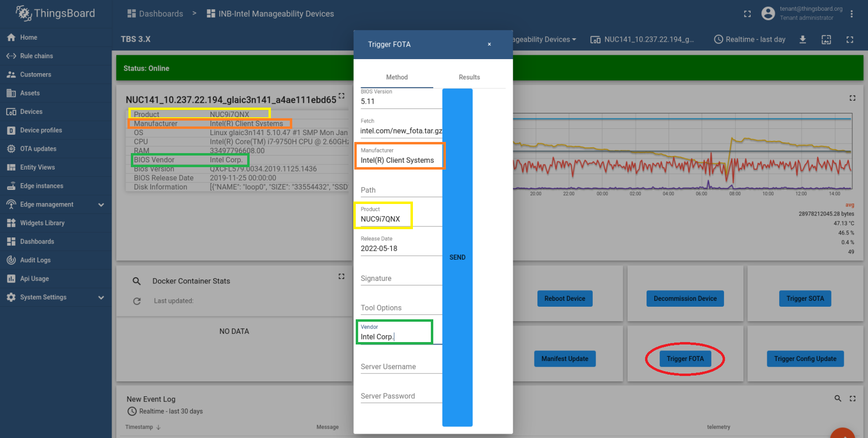Viewport: 868px width, 438px height.
Task: Click the Manifest Update button
Action: [x=565, y=359]
